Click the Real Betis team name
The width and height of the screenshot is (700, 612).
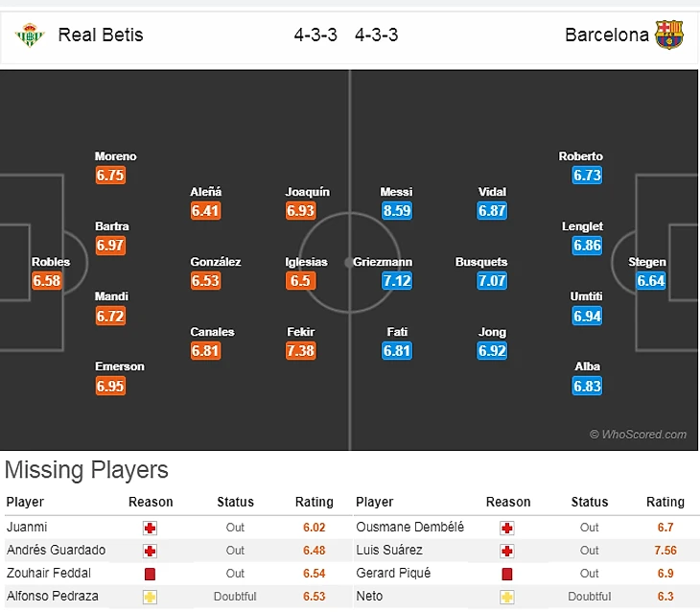tap(100, 35)
